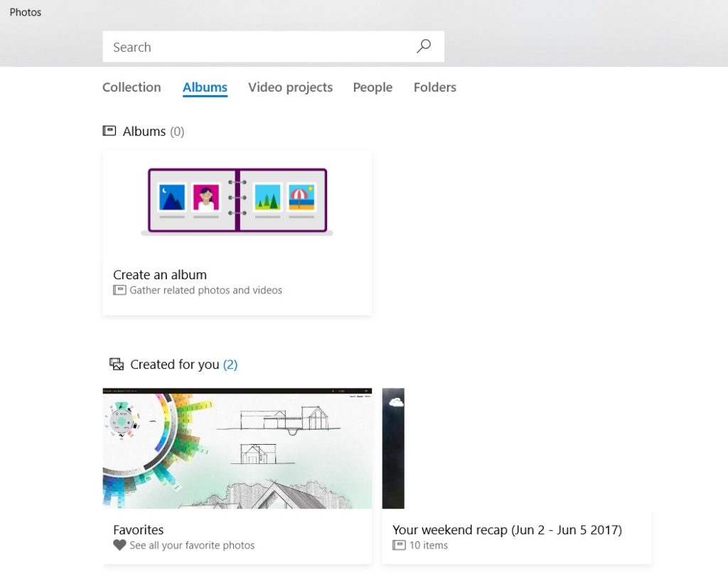The height and width of the screenshot is (584, 728).
Task: Switch to the Collection tab
Action: [x=132, y=87]
